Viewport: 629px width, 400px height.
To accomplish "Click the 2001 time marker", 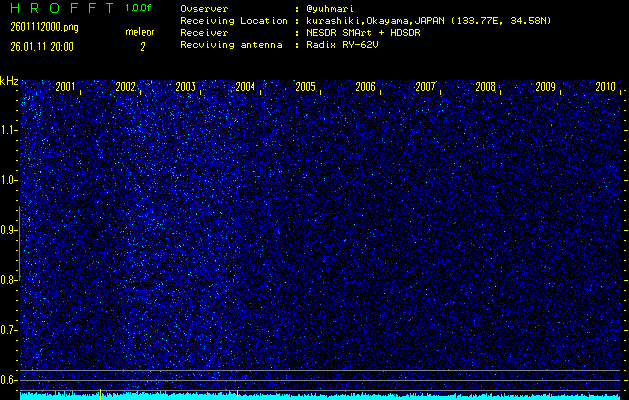I will pos(66,87).
